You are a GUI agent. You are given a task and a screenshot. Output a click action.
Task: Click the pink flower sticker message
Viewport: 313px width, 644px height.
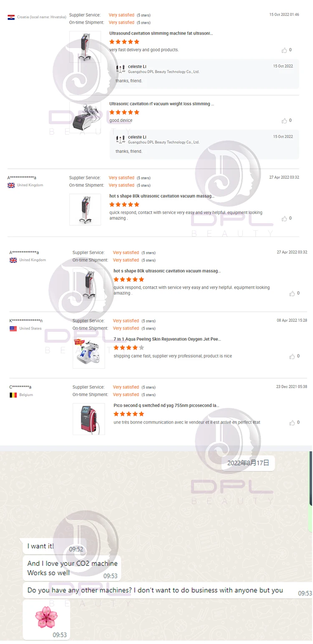click(x=46, y=620)
